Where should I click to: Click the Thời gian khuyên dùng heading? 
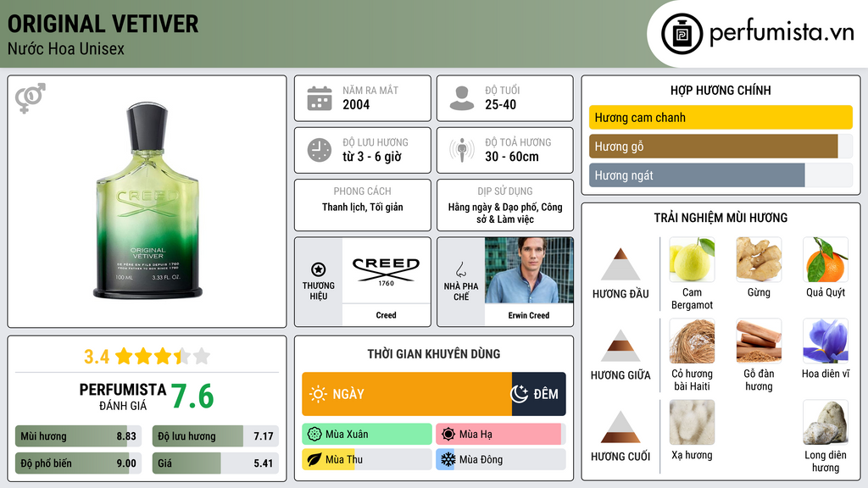[x=434, y=354]
